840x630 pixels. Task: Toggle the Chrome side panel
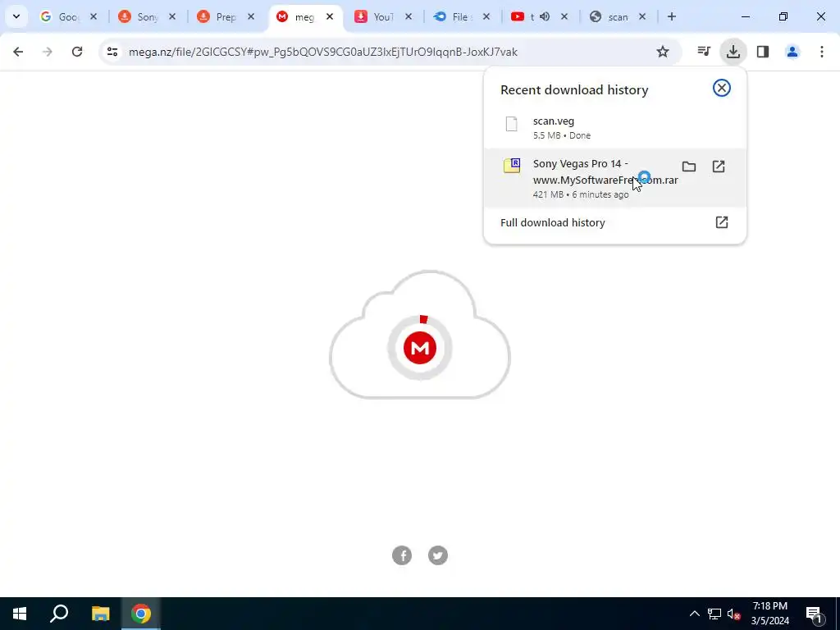pos(763,52)
